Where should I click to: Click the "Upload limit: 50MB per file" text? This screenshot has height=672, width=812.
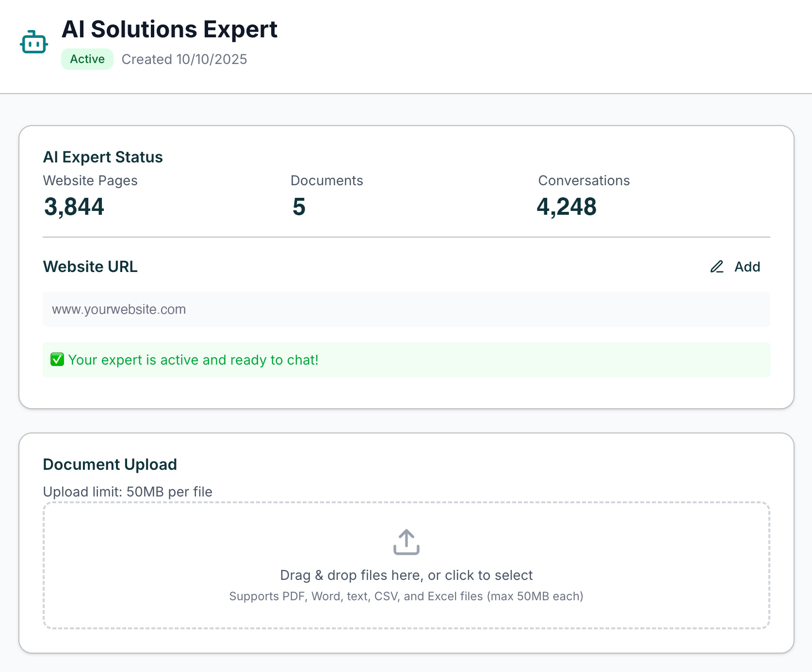point(128,492)
